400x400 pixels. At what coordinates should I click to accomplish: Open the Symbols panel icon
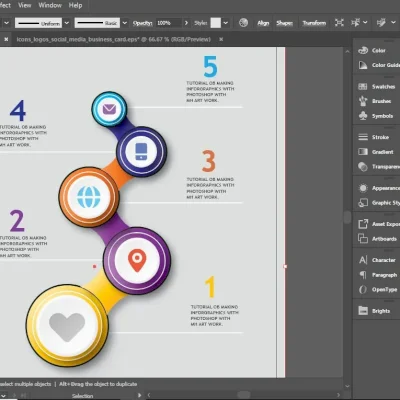(x=363, y=116)
